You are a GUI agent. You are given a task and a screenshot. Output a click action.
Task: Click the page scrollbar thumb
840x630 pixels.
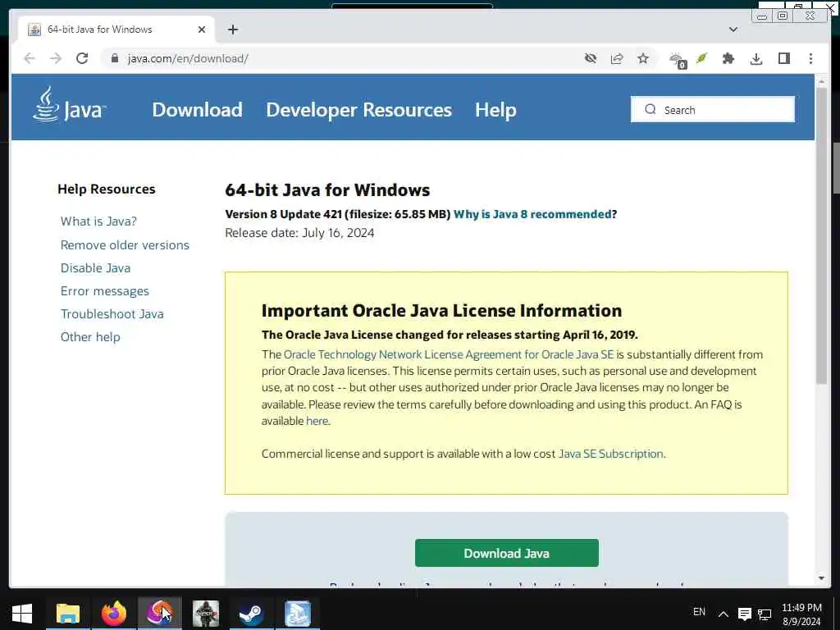[821, 235]
